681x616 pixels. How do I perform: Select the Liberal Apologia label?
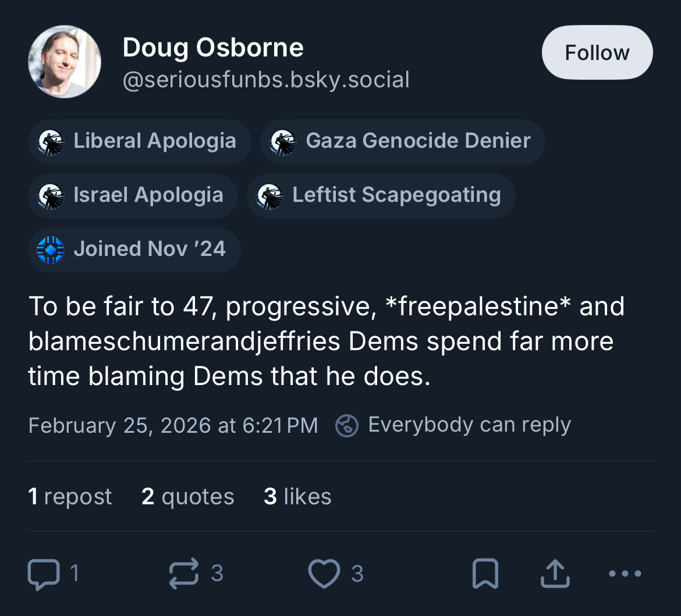click(x=139, y=141)
